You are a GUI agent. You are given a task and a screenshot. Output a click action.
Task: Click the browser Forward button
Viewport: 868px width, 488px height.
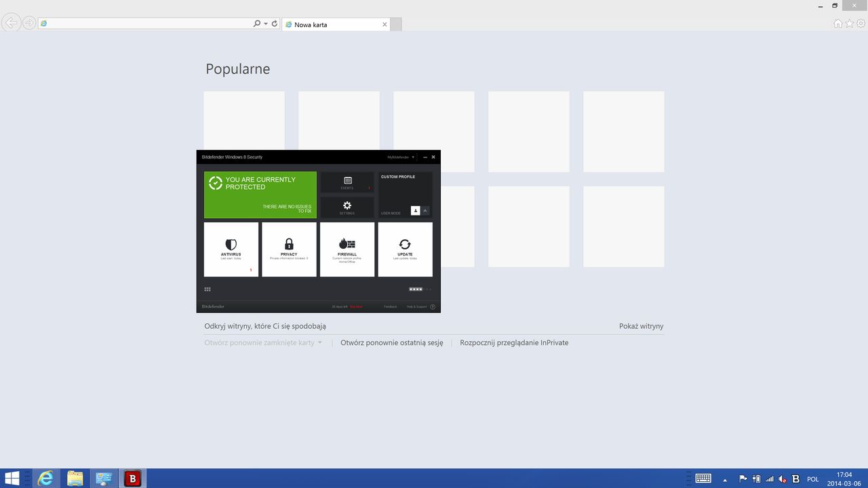click(29, 23)
